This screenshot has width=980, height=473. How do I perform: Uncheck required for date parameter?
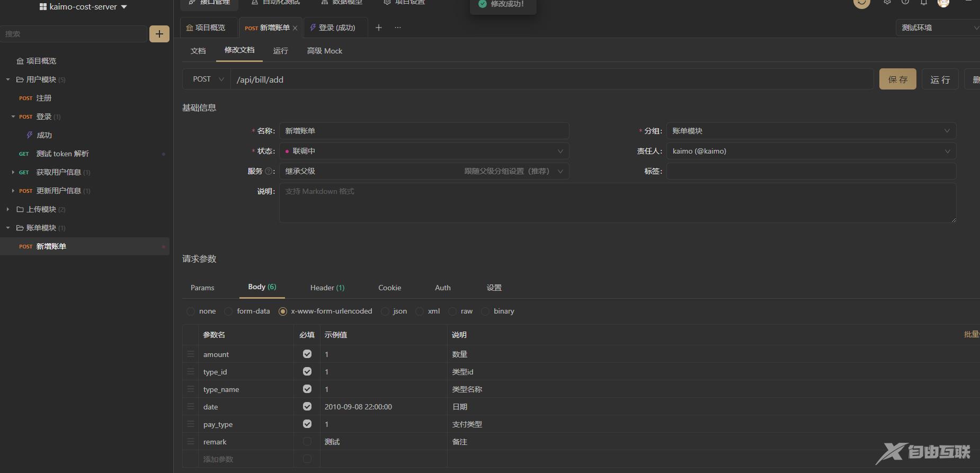[307, 406]
